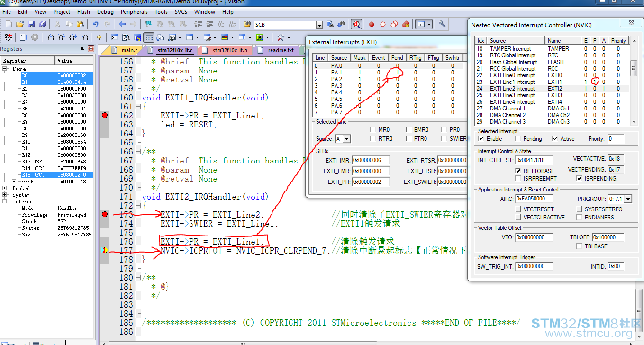The height and width of the screenshot is (345, 644).
Task: Click the Find in Files icon
Action: [x=247, y=24]
